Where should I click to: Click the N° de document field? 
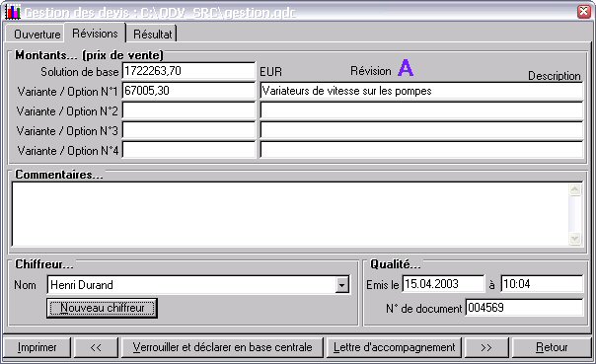tap(524, 308)
